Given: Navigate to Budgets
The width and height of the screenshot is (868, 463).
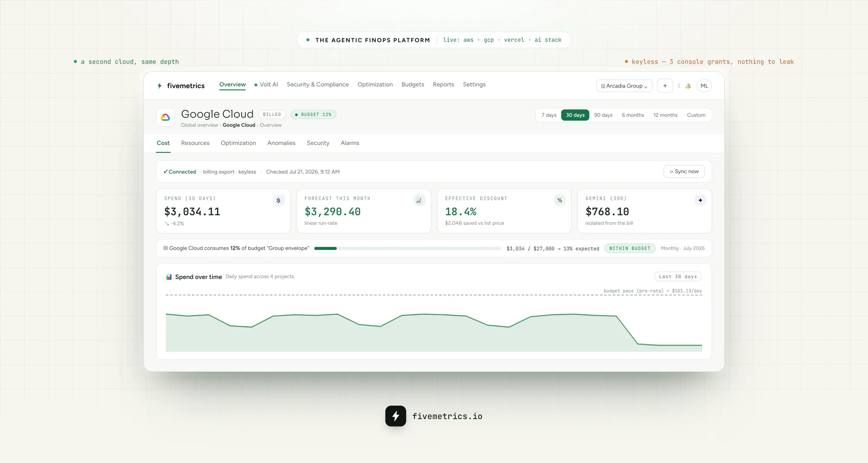Looking at the screenshot, I should pyautogui.click(x=413, y=85).
